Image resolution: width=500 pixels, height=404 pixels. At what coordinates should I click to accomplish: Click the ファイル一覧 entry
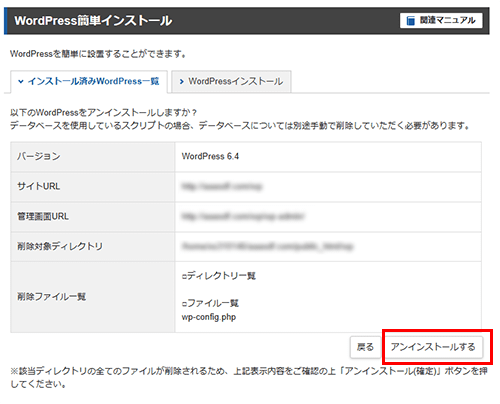[210, 303]
